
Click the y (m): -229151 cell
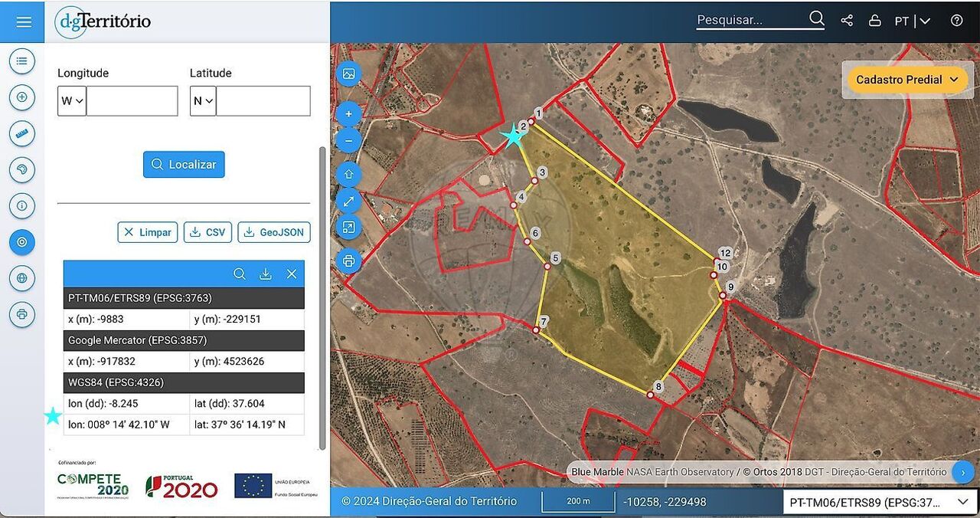tap(247, 319)
